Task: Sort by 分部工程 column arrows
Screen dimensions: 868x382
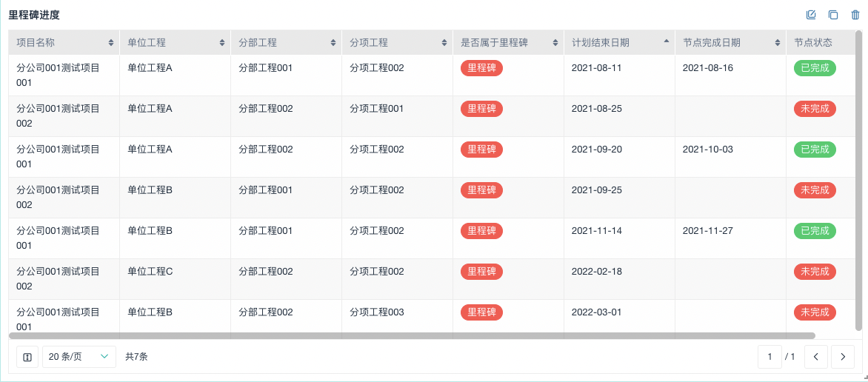Action: click(x=333, y=43)
